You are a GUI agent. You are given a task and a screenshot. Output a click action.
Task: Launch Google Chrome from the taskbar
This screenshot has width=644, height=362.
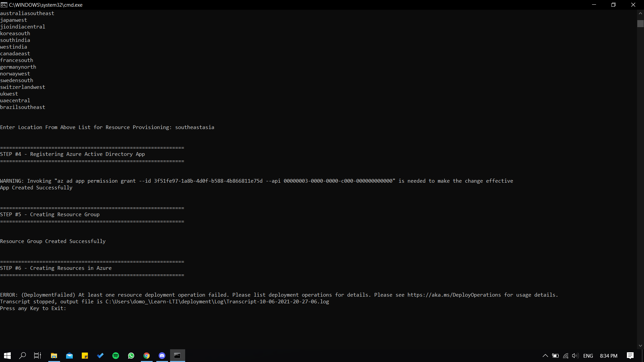146,356
